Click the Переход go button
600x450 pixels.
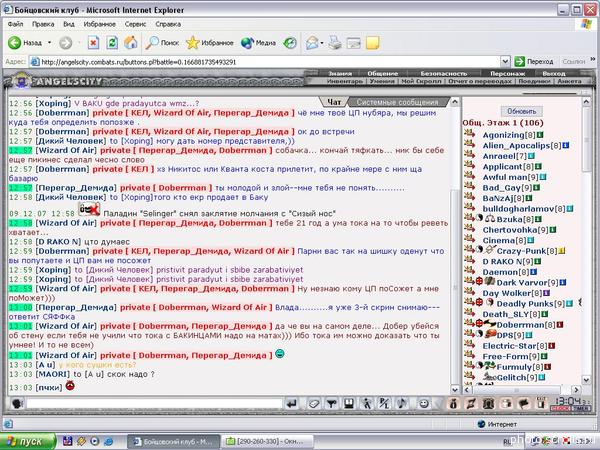coord(534,61)
